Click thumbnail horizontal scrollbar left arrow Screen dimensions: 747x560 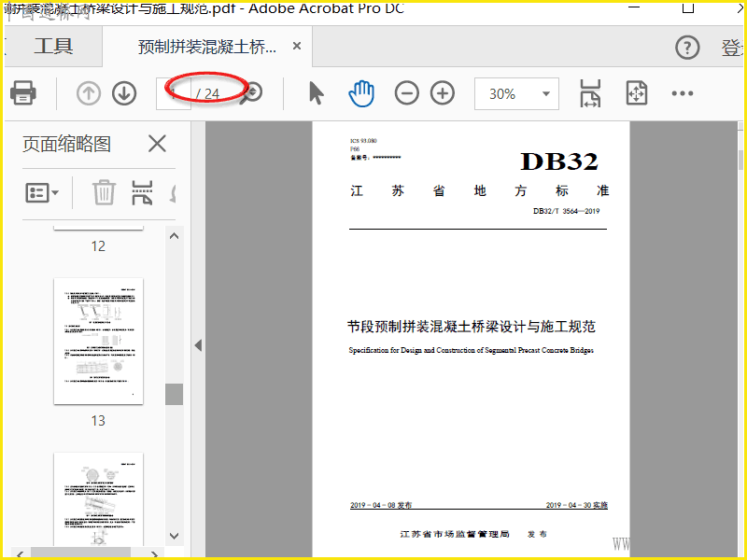(20, 554)
